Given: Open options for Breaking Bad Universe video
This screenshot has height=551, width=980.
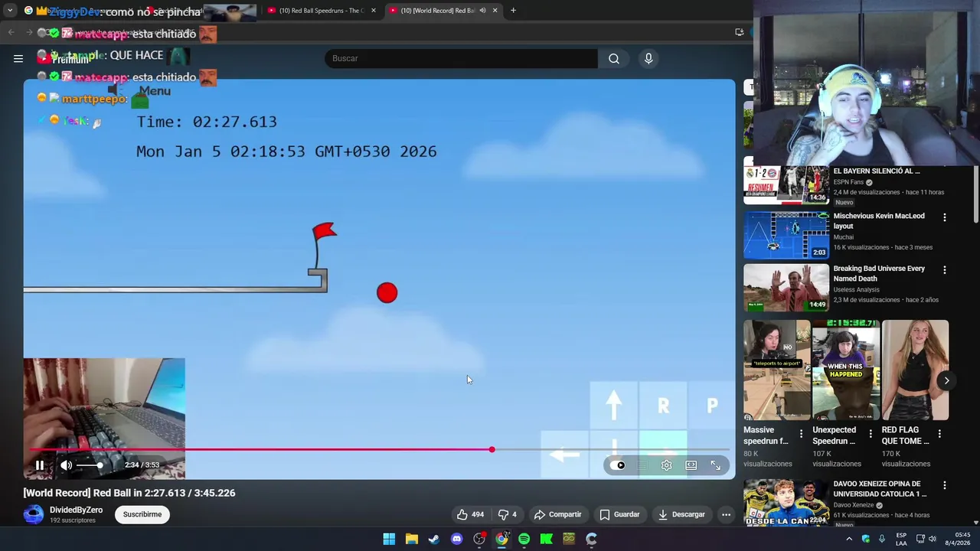Looking at the screenshot, I should pyautogui.click(x=944, y=270).
